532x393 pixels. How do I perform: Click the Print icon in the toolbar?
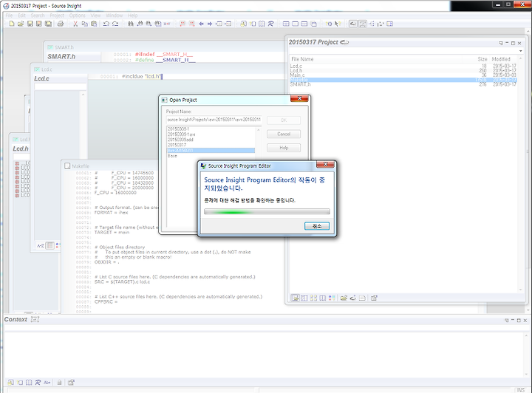61,24
